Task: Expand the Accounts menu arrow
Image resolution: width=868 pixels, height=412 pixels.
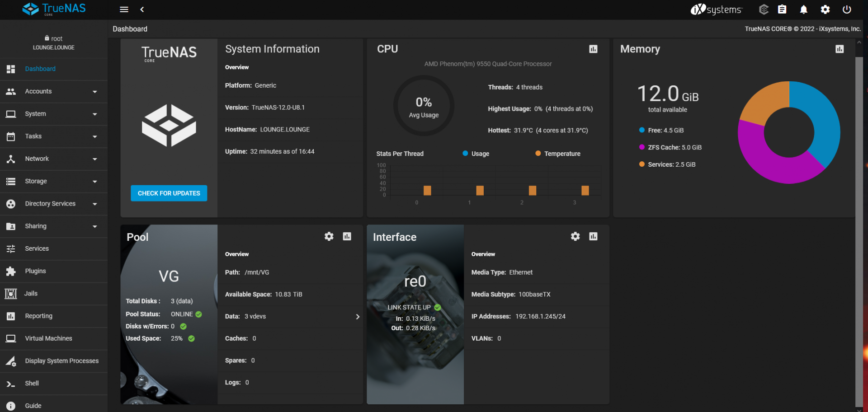Action: click(95, 92)
